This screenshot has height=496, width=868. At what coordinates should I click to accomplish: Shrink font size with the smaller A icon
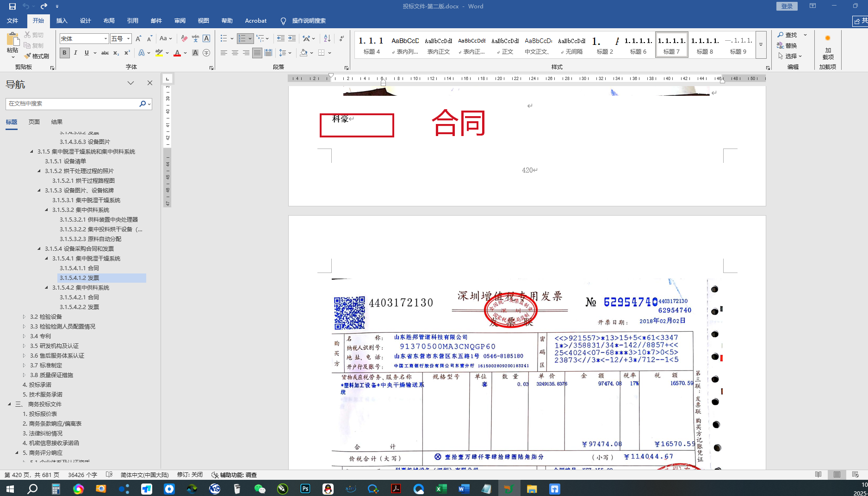(x=149, y=39)
